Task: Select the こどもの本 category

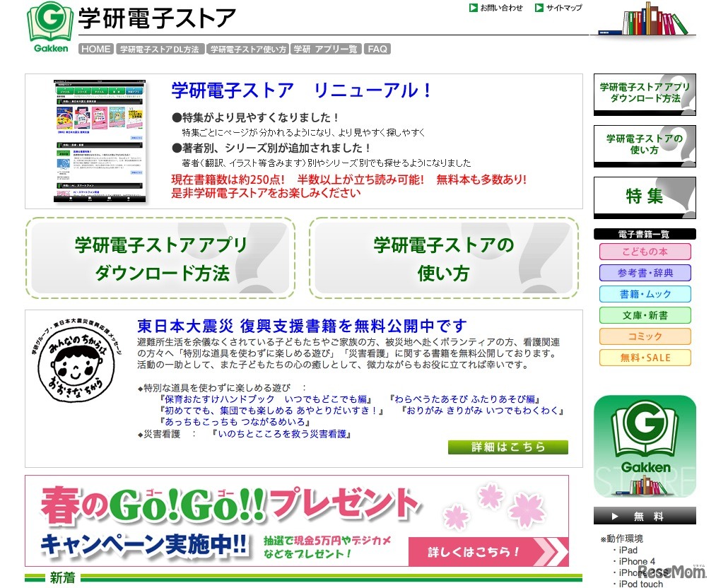Action: point(645,252)
